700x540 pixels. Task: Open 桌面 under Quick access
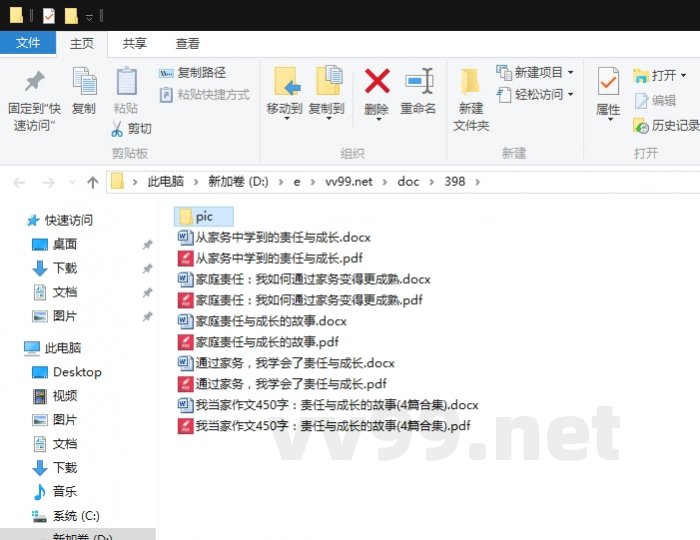[x=54, y=244]
